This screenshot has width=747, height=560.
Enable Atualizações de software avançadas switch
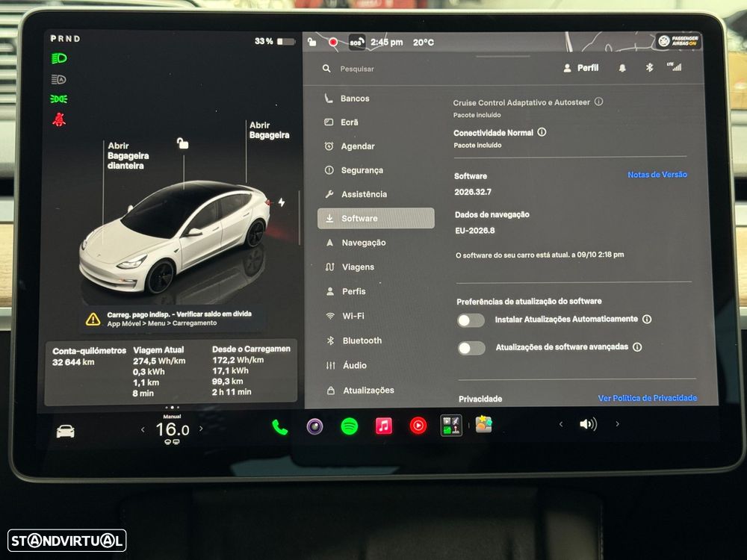coord(471,348)
